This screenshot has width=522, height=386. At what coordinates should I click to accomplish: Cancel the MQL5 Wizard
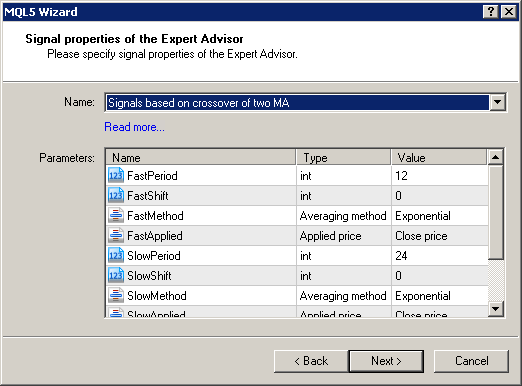[x=471, y=361]
